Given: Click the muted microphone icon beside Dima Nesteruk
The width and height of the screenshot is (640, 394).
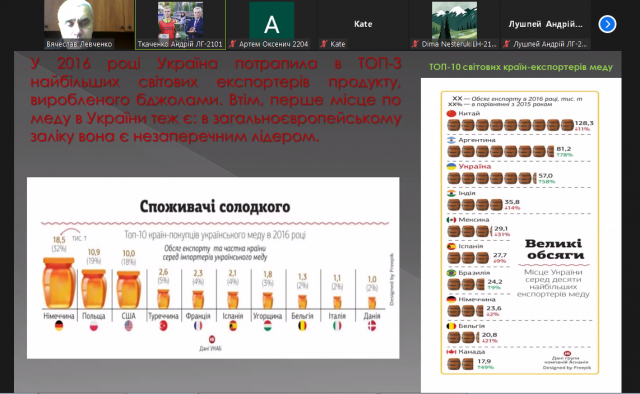Looking at the screenshot, I should (x=416, y=44).
